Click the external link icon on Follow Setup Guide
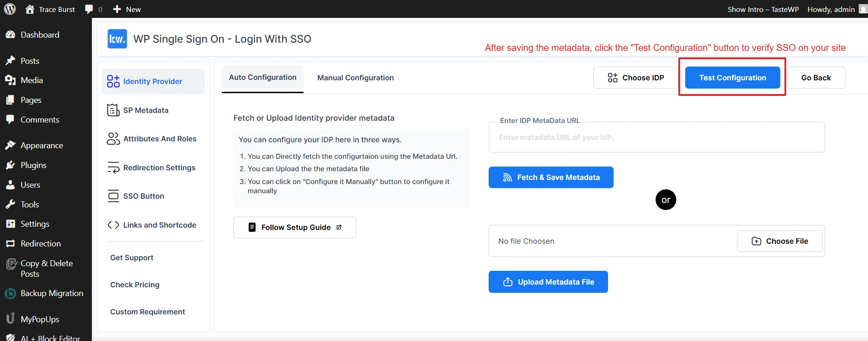Screen dimensions: 868x341 point(339,227)
